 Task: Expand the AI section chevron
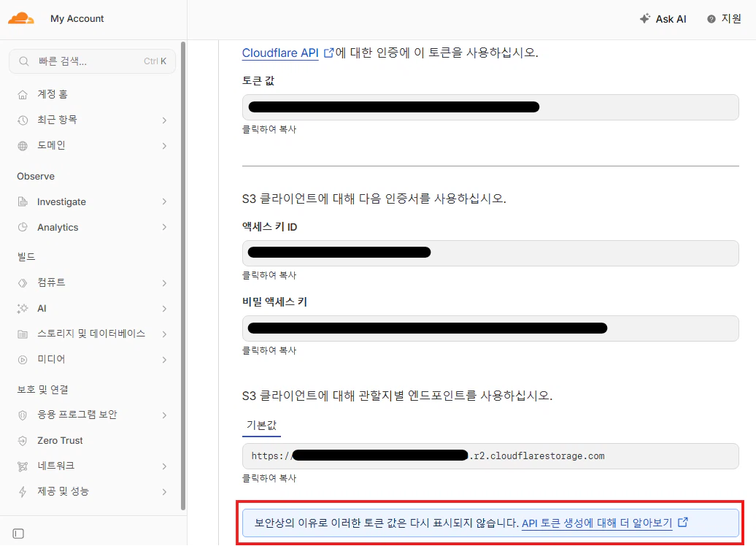pos(164,309)
